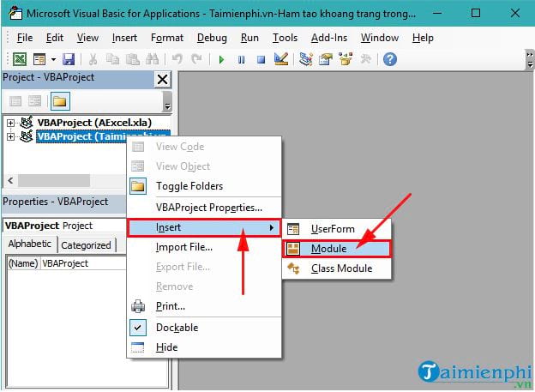Click the VBA application icon in title bar
The image size is (535, 392).
point(15,14)
